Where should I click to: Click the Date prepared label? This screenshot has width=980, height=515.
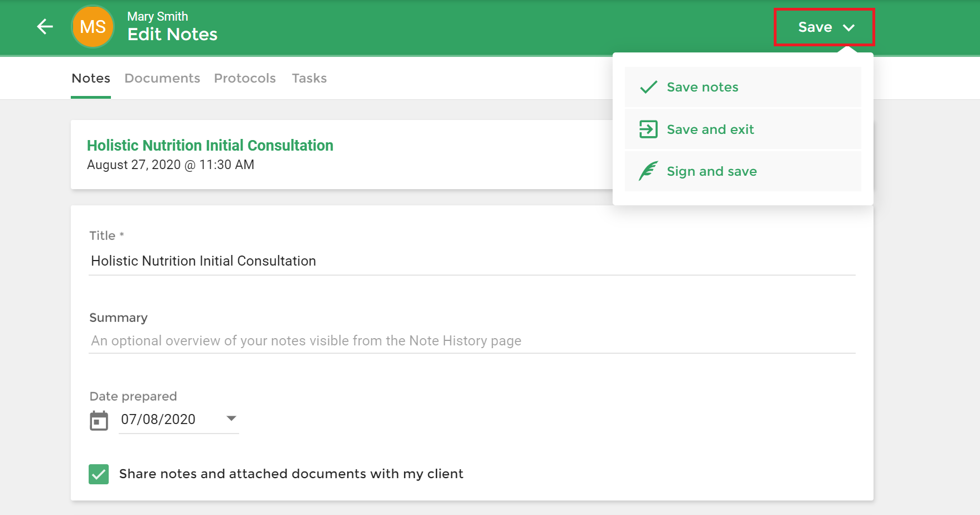pyautogui.click(x=133, y=396)
